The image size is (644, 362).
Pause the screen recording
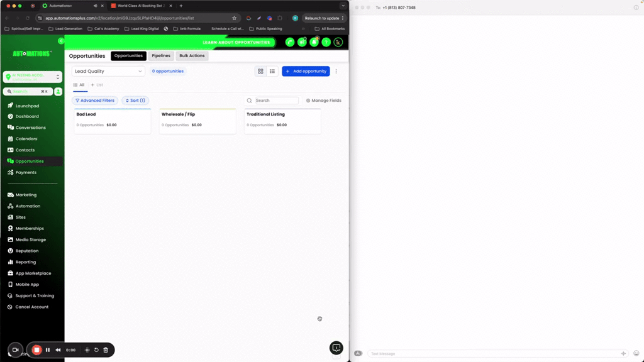tap(48, 350)
